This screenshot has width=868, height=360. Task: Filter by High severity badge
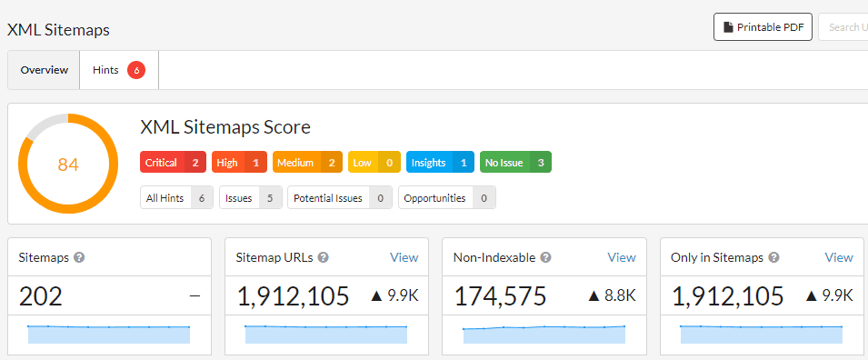click(x=239, y=163)
